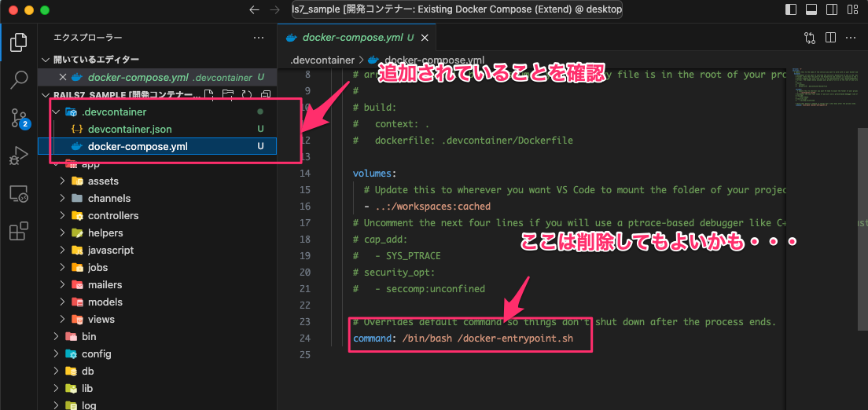Open editor more actions ellipsis
This screenshot has height=410, width=868.
(851, 38)
